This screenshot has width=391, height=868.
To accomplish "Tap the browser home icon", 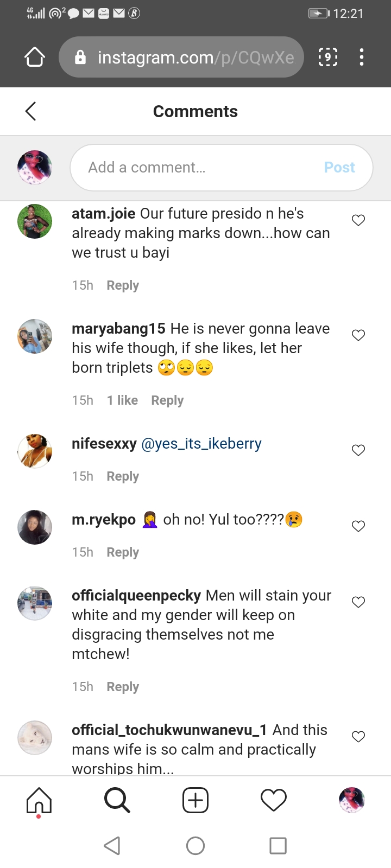I will (x=35, y=57).
